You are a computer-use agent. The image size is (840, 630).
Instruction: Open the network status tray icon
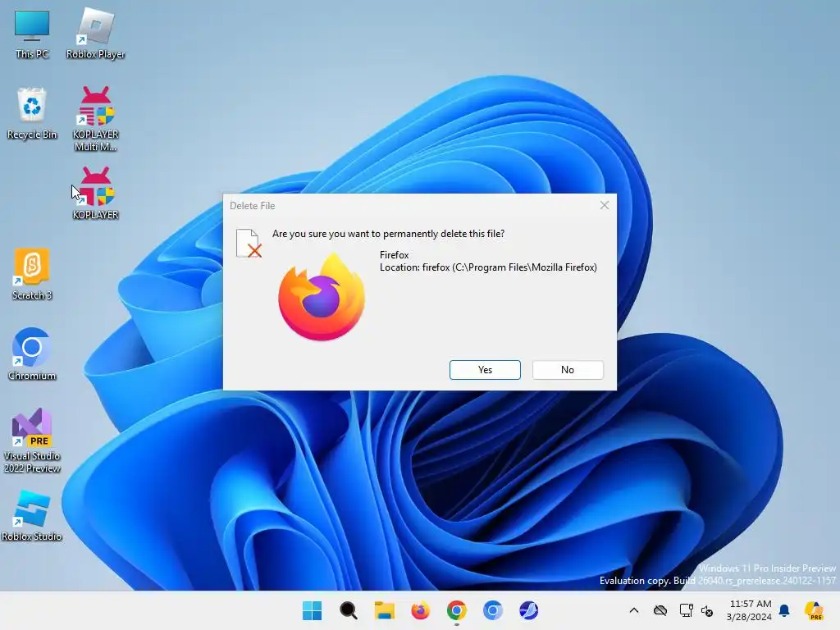pos(687,610)
